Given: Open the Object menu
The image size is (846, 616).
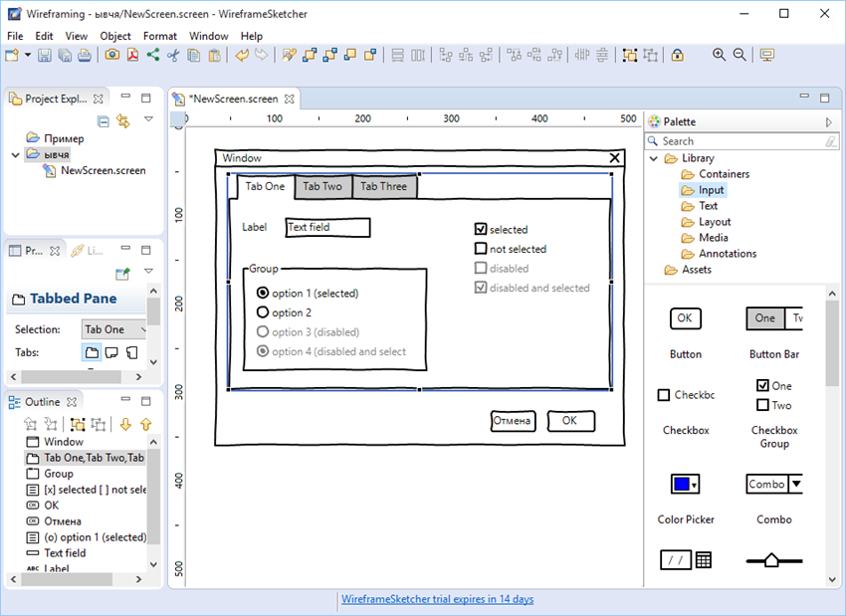Looking at the screenshot, I should pos(114,36).
